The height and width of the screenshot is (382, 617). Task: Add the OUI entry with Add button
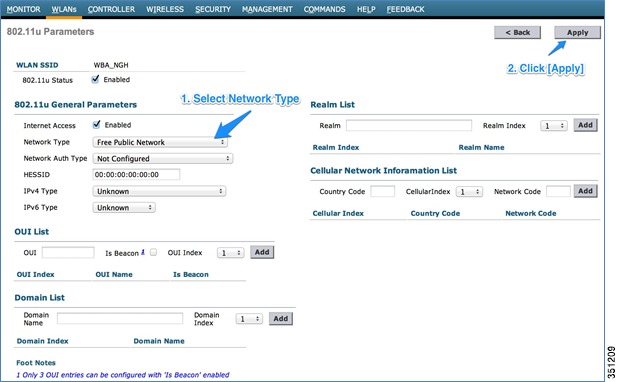(262, 252)
